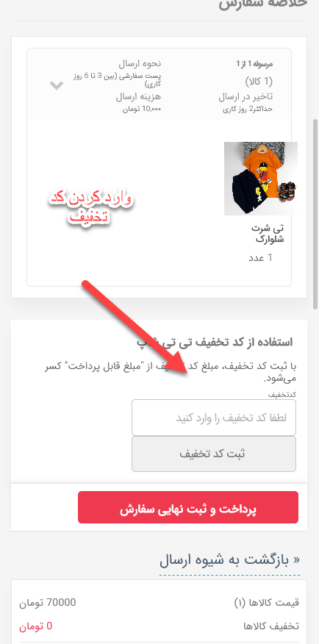Click the red 0 تومان discount amount
This screenshot has width=319, height=644.
(x=35, y=626)
